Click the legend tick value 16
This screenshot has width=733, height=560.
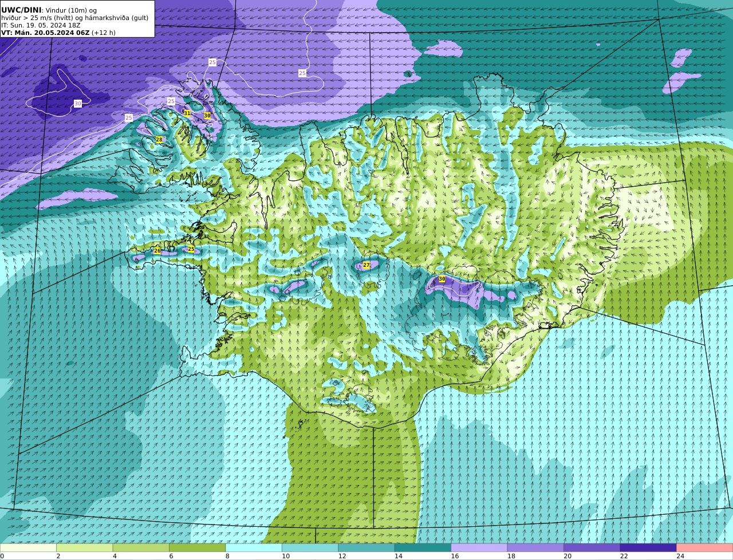click(455, 556)
